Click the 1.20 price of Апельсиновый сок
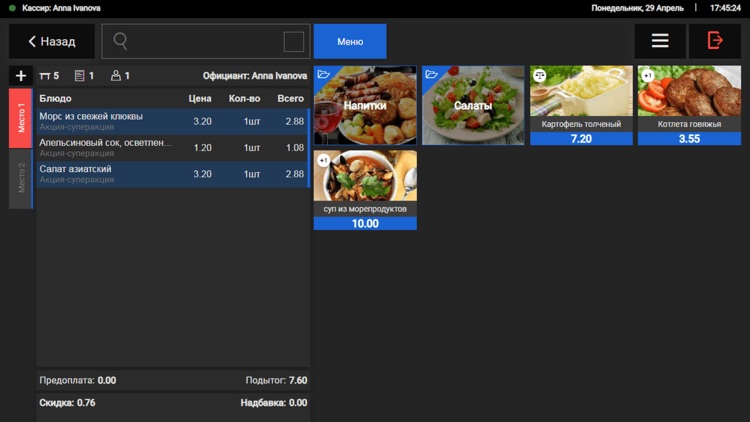 coord(202,148)
